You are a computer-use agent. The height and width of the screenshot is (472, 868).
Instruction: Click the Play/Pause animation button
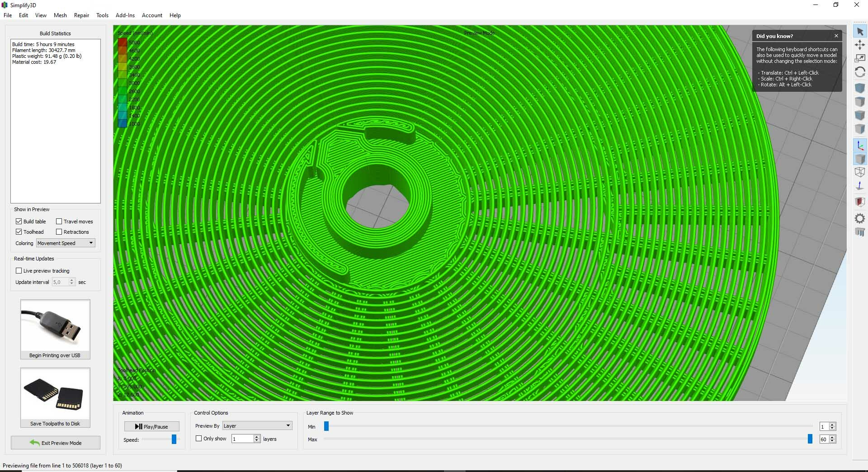click(151, 426)
